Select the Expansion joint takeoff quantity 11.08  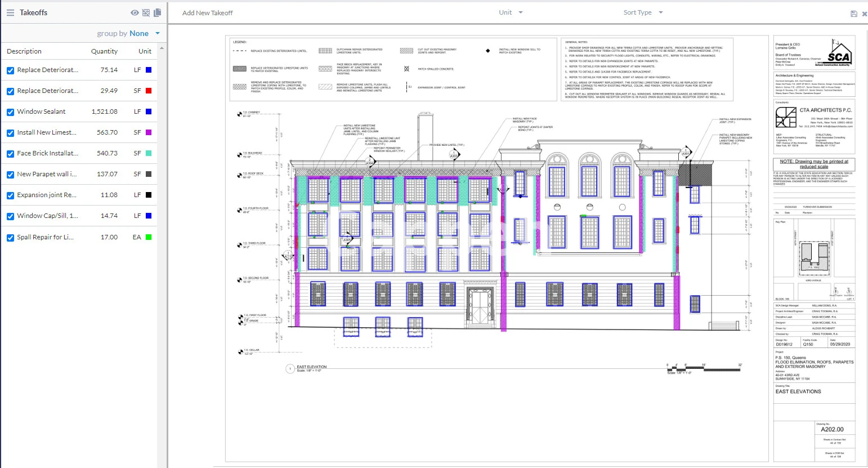pos(109,195)
